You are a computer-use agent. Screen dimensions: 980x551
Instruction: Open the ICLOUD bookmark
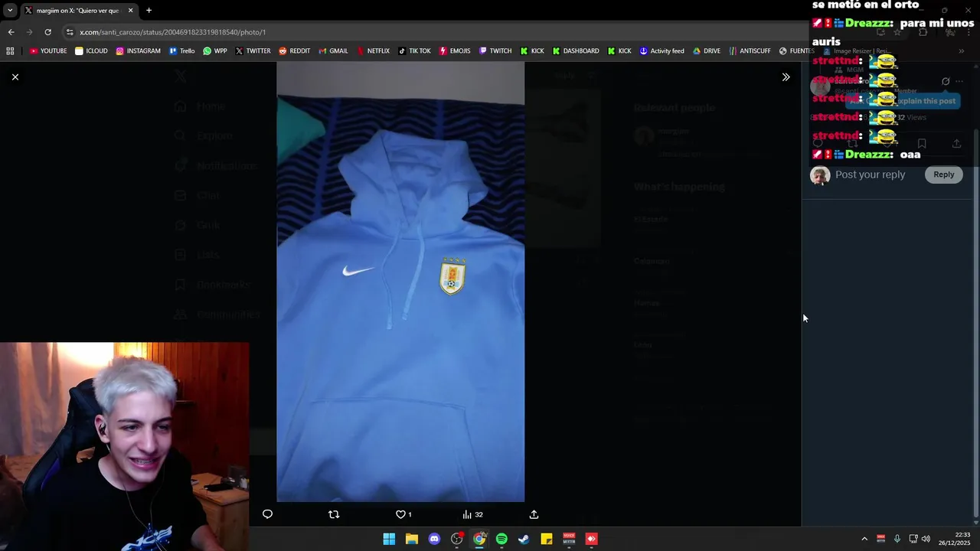(x=91, y=51)
